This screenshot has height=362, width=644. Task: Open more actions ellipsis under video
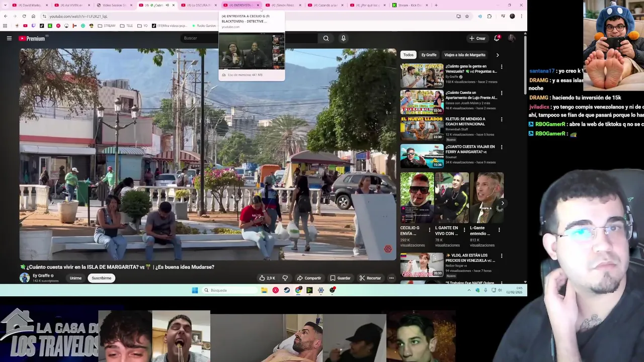click(x=391, y=278)
